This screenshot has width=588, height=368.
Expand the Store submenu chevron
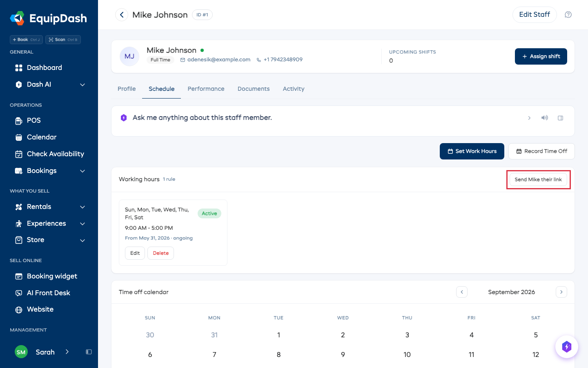pos(82,240)
